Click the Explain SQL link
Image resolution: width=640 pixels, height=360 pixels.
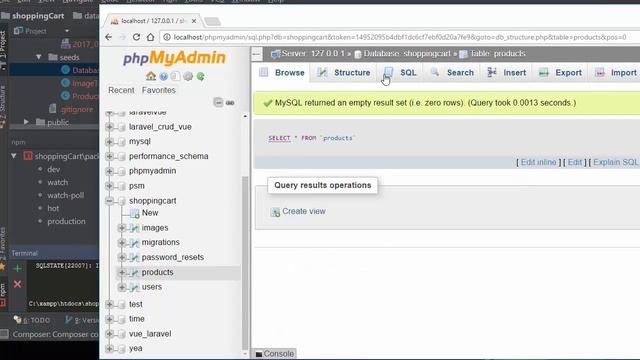tap(616, 162)
